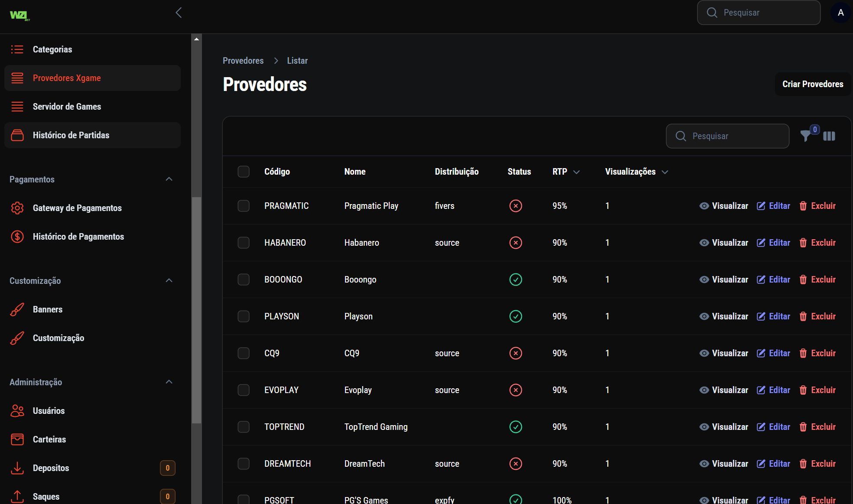Viewport: 853px width, 504px height.
Task: Click the Banners brush icon
Action: [x=17, y=309]
